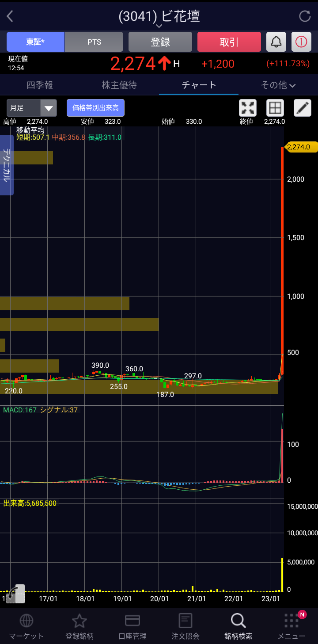Image resolution: width=318 pixels, height=644 pixels.
Task: Switch to 東証 exchange
Action: tap(35, 42)
